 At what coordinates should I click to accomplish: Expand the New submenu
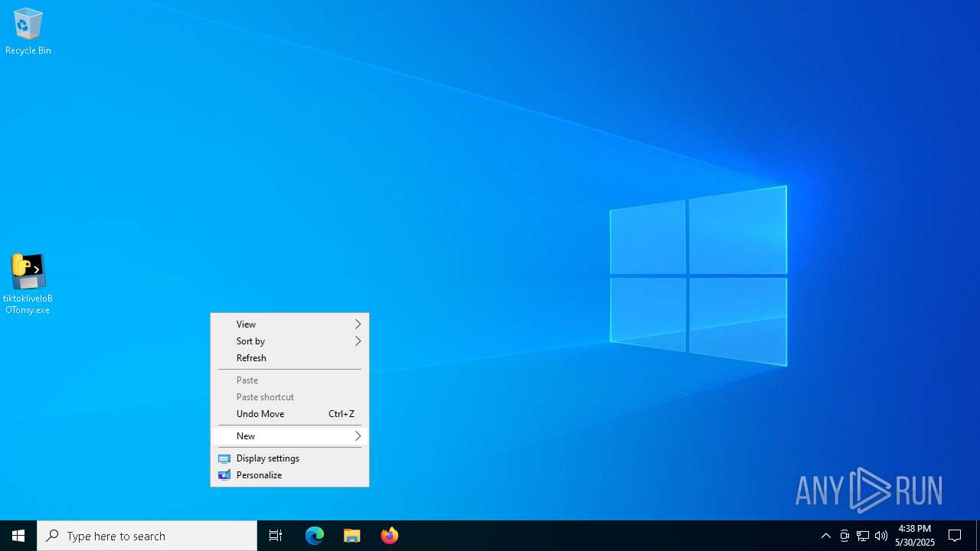pyautogui.click(x=289, y=436)
